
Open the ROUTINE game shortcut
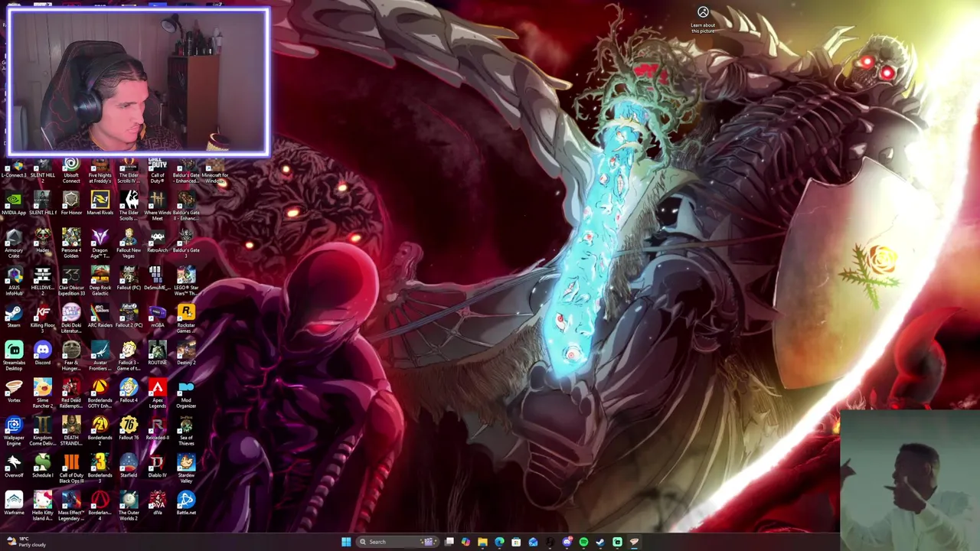pyautogui.click(x=157, y=354)
